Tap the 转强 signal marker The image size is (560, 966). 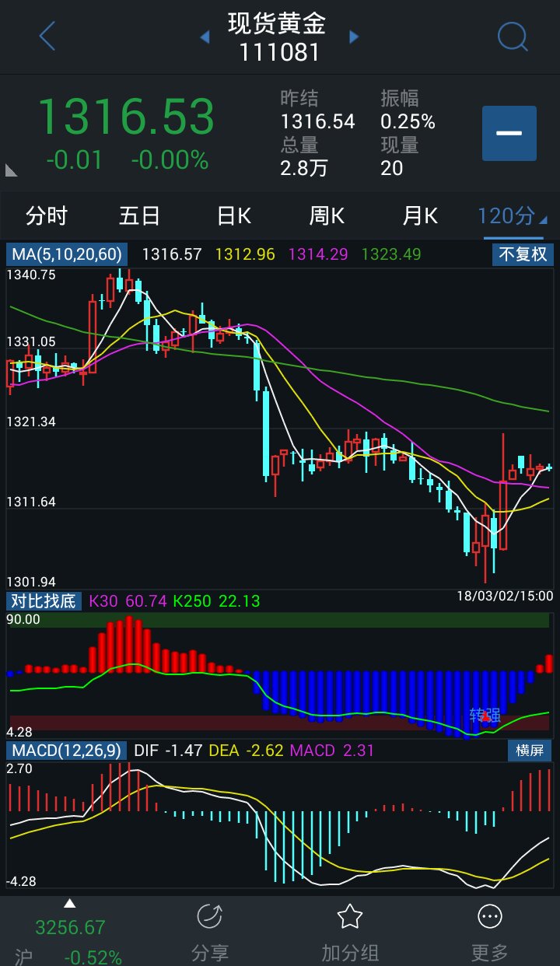point(486,715)
